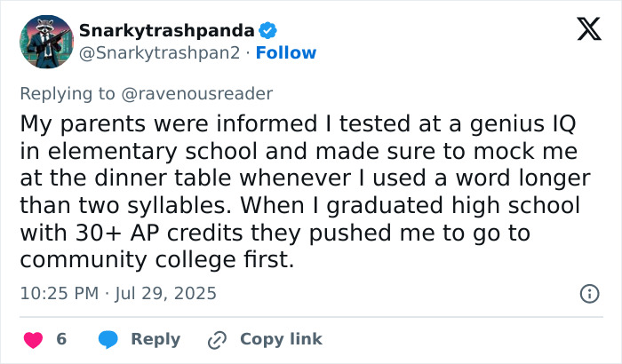Follow the Snarkytrashpanda account
This screenshot has width=622, height=364.
coord(285,53)
